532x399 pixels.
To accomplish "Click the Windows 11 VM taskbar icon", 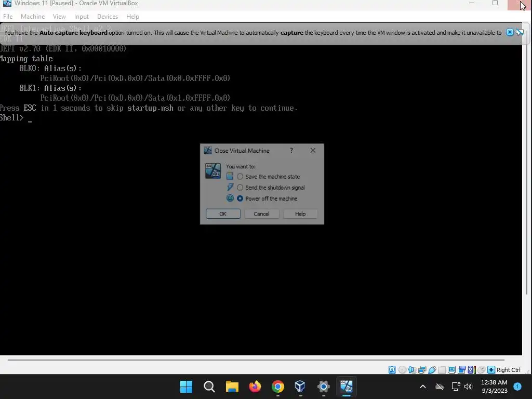I will [347, 387].
